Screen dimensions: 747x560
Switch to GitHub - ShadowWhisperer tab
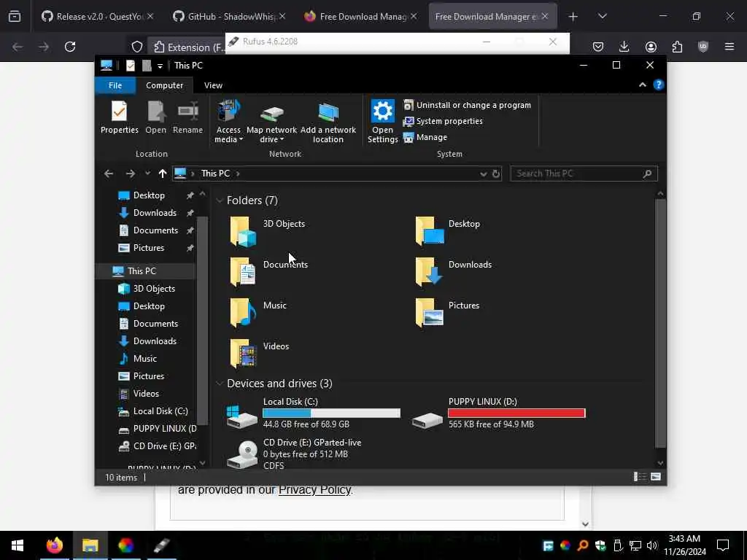pos(228,17)
